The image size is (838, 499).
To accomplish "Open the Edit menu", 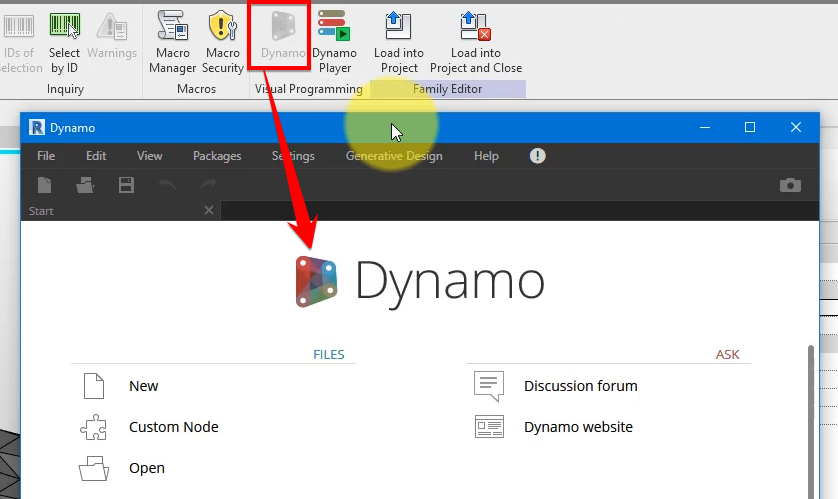I will (x=96, y=156).
